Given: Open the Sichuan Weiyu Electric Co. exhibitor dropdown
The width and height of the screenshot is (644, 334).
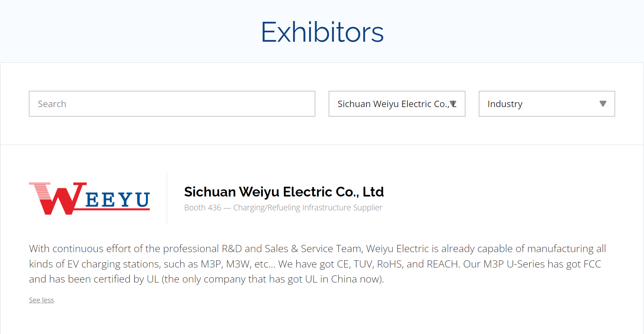Looking at the screenshot, I should tap(397, 104).
